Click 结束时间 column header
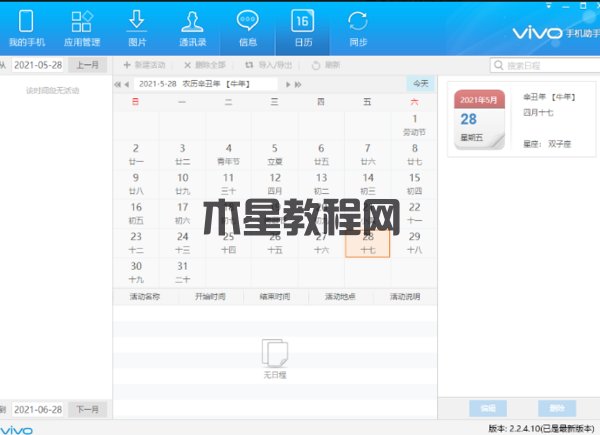This screenshot has width=600, height=435. [275, 297]
